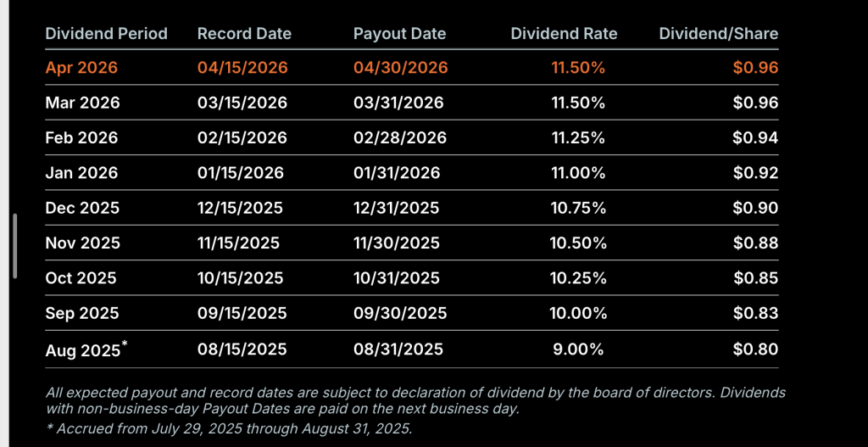Screen dimensions: 868x447
Task: Click the Dividend Rate column header
Action: coord(564,34)
